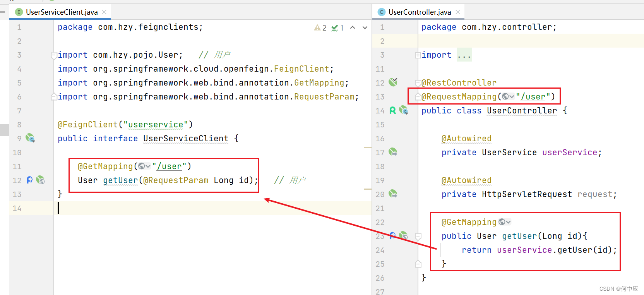Open URL globe dropdown in @GetMapping("/user") left editor
The width and height of the screenshot is (644, 295).
tap(144, 166)
